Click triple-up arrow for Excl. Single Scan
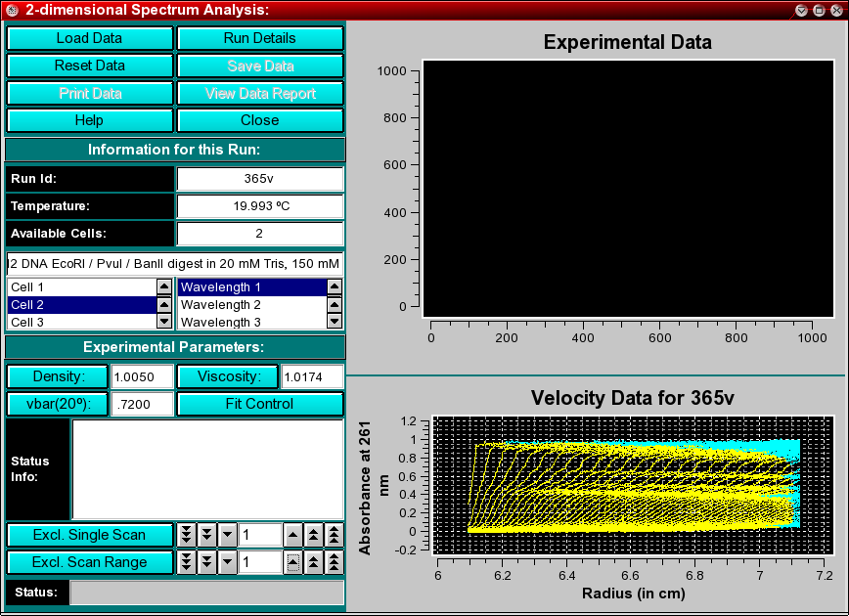The width and height of the screenshot is (849, 616). tap(334, 535)
